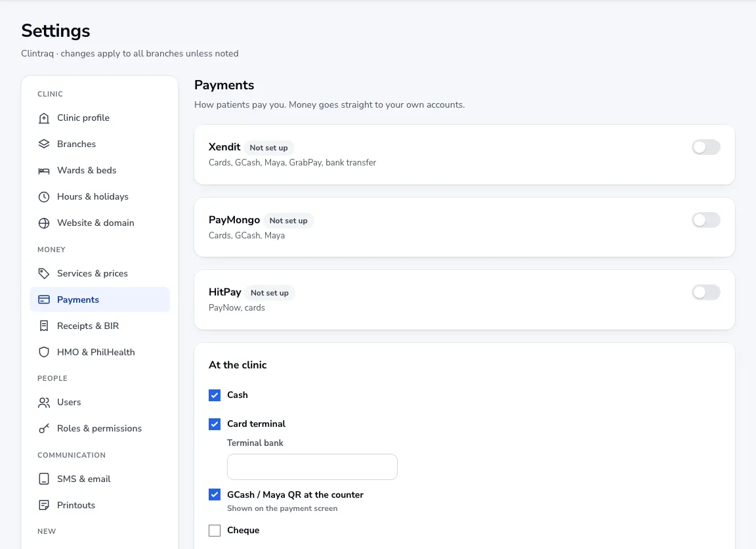This screenshot has height=549, width=756.
Task: Select the Payments sidebar item
Action: [x=100, y=299]
